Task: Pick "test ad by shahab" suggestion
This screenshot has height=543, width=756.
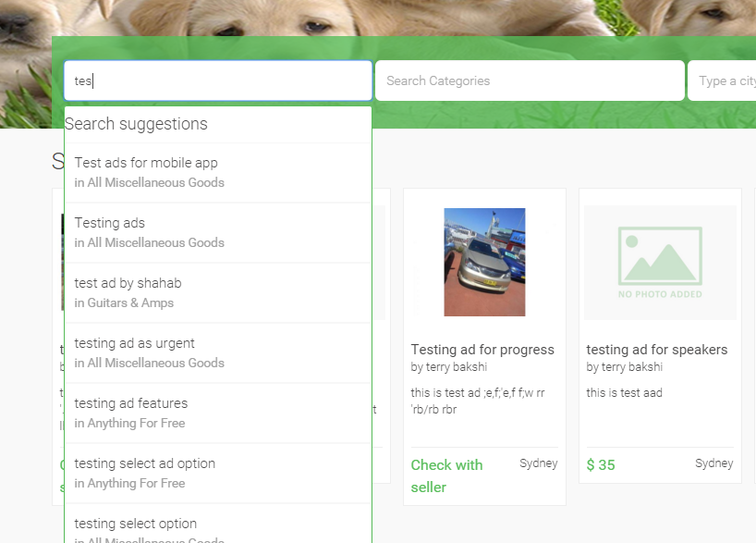Action: [128, 283]
